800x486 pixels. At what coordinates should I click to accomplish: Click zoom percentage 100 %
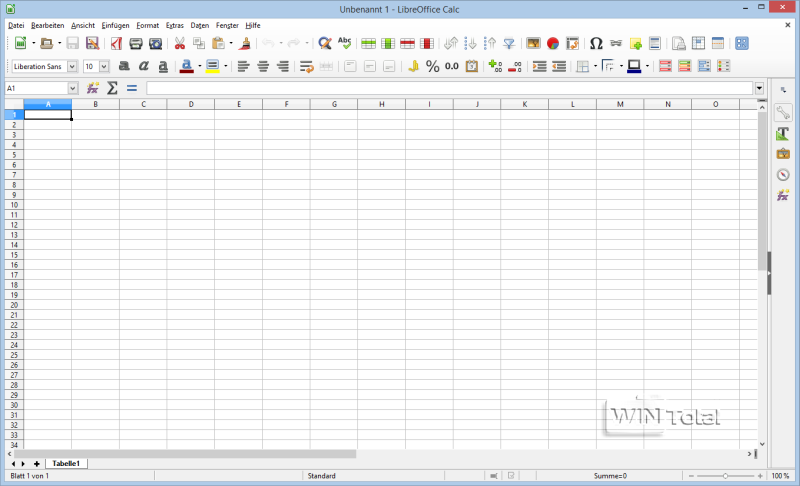tap(780, 476)
